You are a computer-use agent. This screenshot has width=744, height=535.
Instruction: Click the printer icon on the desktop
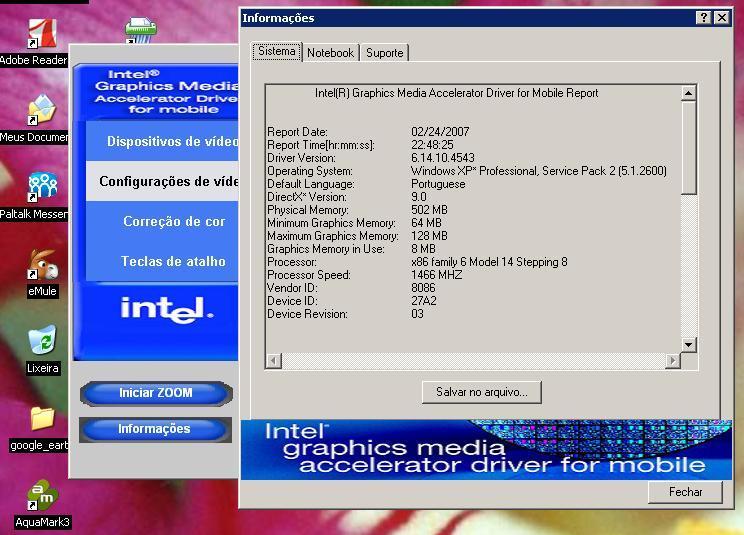[141, 30]
